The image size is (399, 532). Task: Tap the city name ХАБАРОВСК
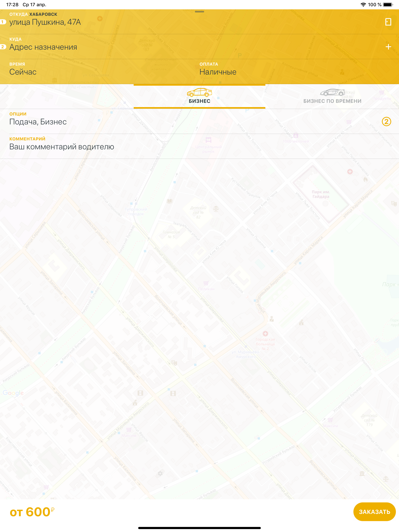(43, 14)
